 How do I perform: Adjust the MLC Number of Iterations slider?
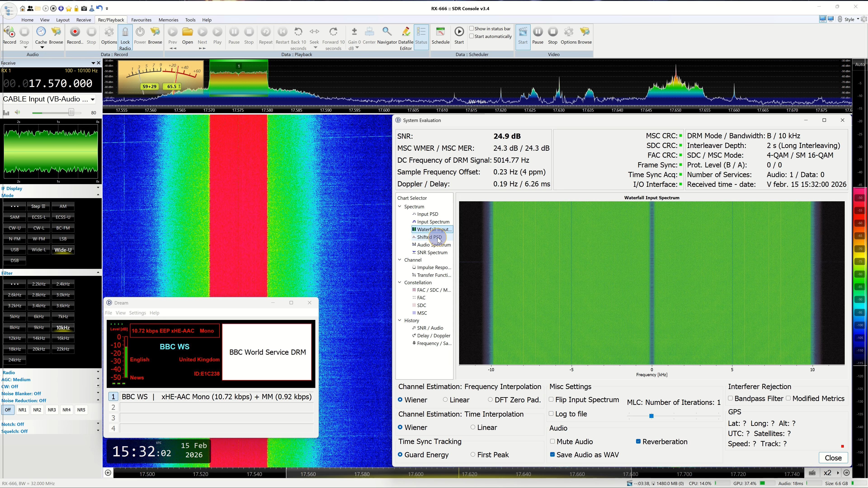tap(651, 416)
